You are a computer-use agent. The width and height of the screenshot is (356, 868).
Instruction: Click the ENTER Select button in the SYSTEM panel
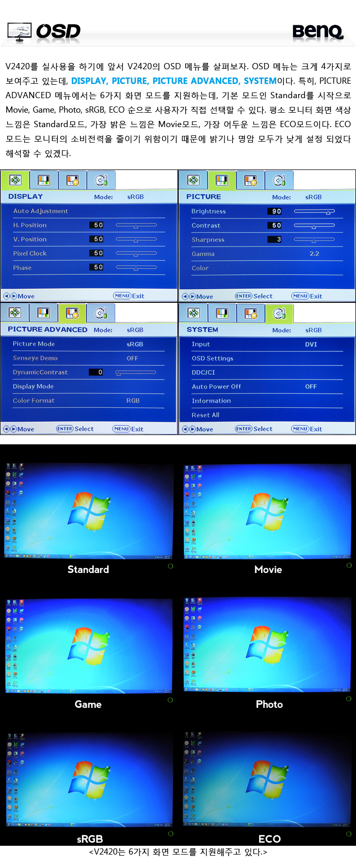point(253,429)
